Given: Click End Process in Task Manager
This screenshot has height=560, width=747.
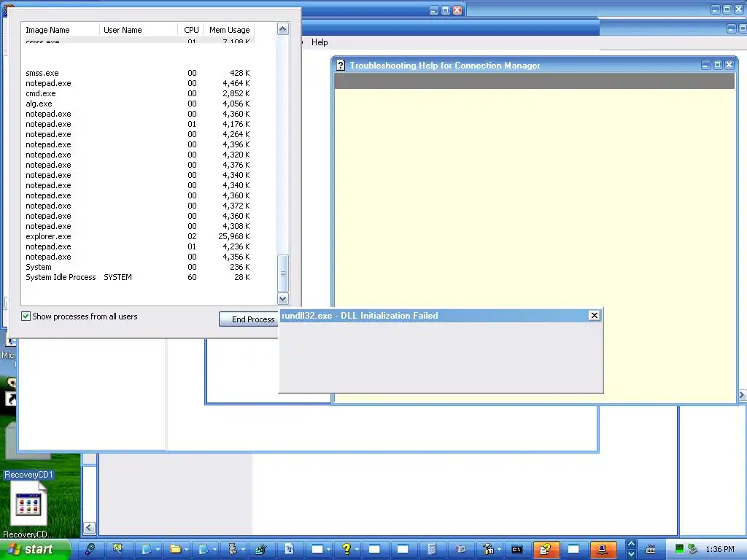Looking at the screenshot, I should click(x=249, y=319).
